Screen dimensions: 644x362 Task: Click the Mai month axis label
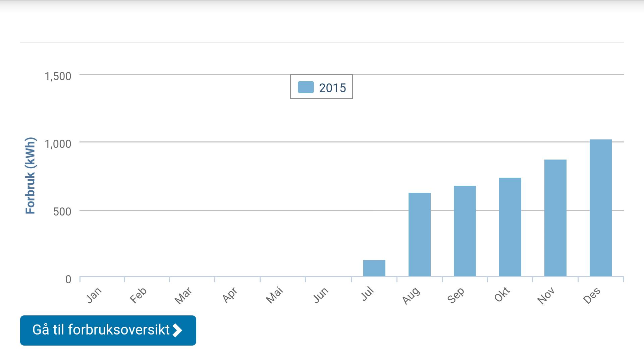point(274,295)
